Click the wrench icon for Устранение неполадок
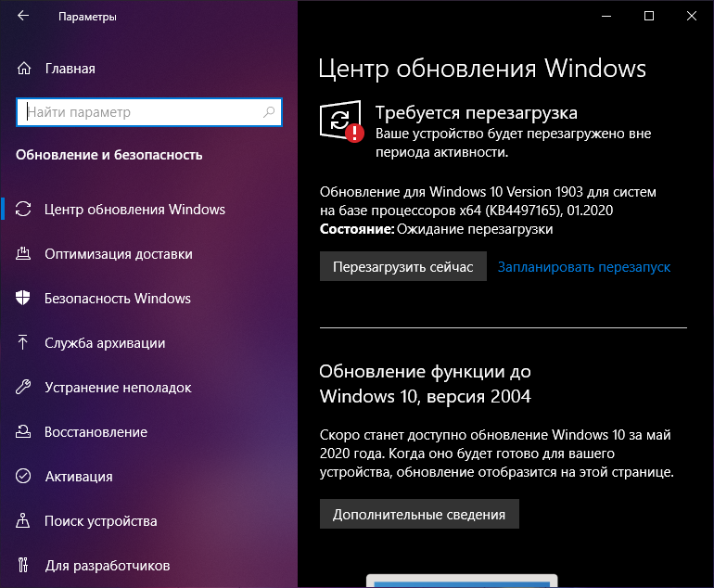 tap(23, 387)
